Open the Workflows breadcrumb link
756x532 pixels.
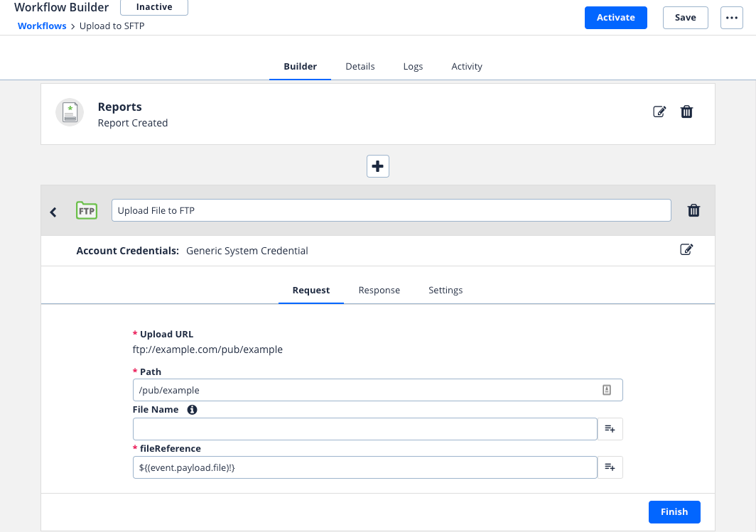(41, 26)
